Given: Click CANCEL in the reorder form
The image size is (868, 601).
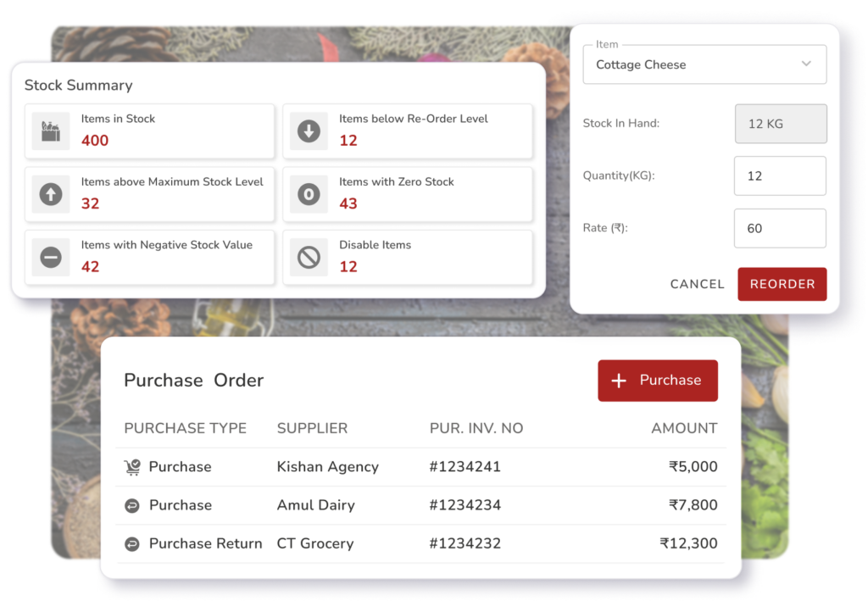Looking at the screenshot, I should tap(697, 285).
